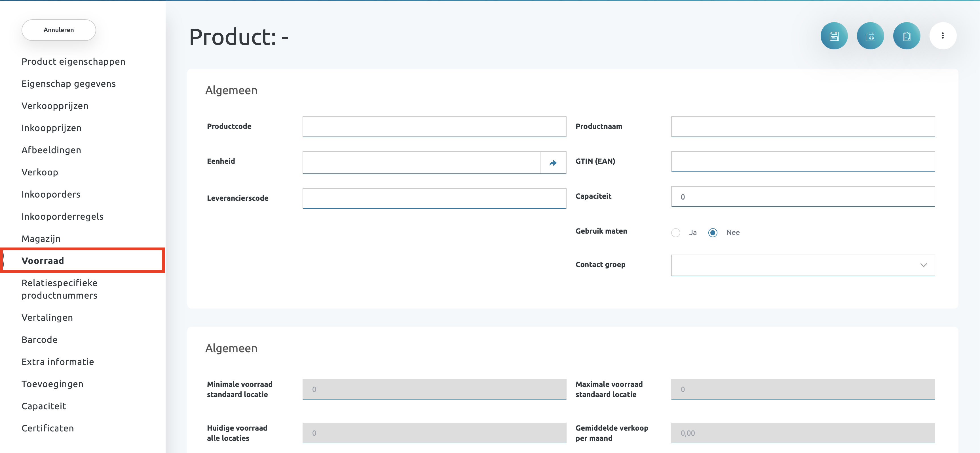
Task: Click the Eenheid lookup field
Action: [421, 163]
